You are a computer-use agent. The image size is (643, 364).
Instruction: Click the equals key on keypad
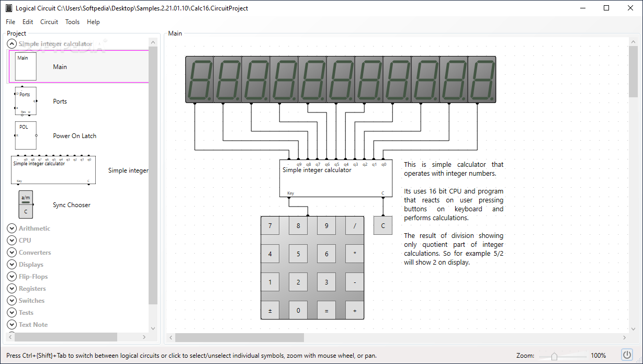click(326, 311)
